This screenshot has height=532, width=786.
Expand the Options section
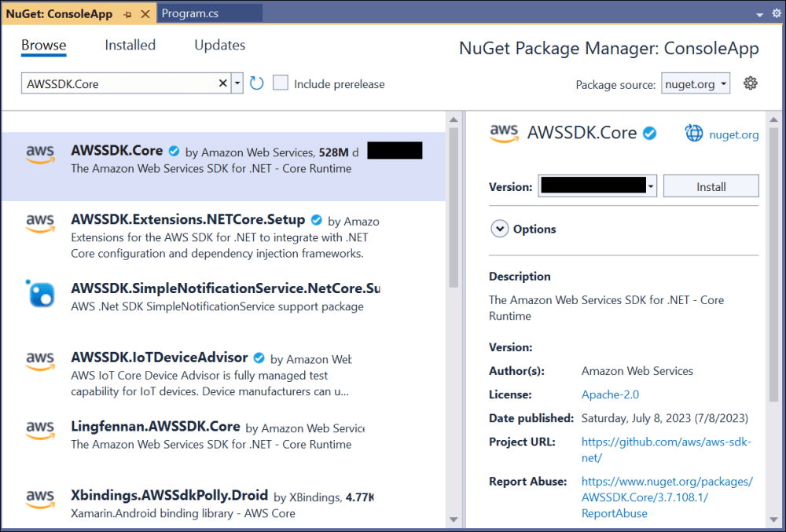click(x=499, y=229)
